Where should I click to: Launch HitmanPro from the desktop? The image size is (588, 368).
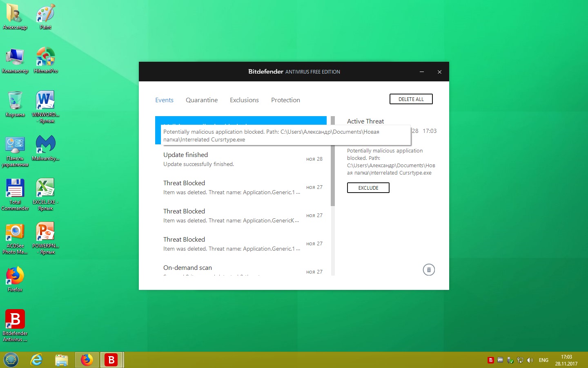coord(45,61)
